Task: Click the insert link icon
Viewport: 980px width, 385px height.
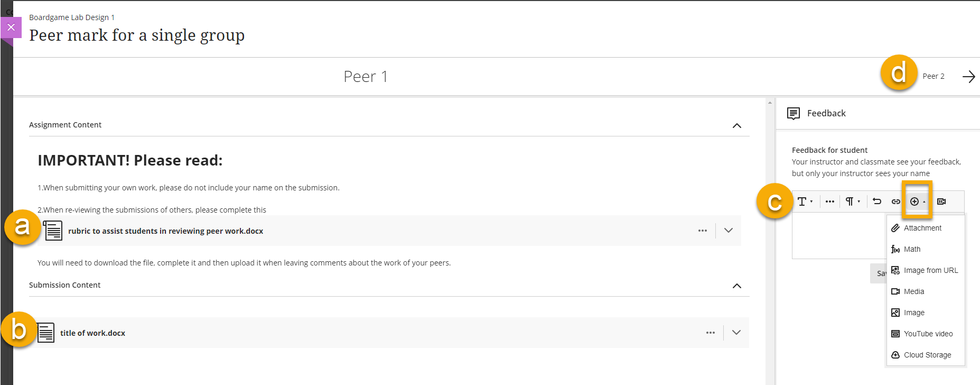Action: coord(896,201)
